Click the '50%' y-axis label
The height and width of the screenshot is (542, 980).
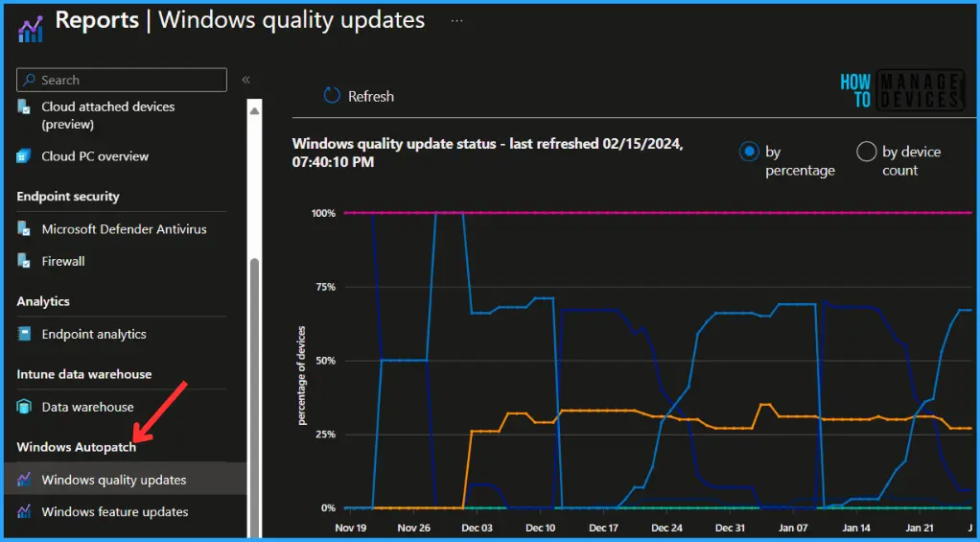click(x=326, y=361)
